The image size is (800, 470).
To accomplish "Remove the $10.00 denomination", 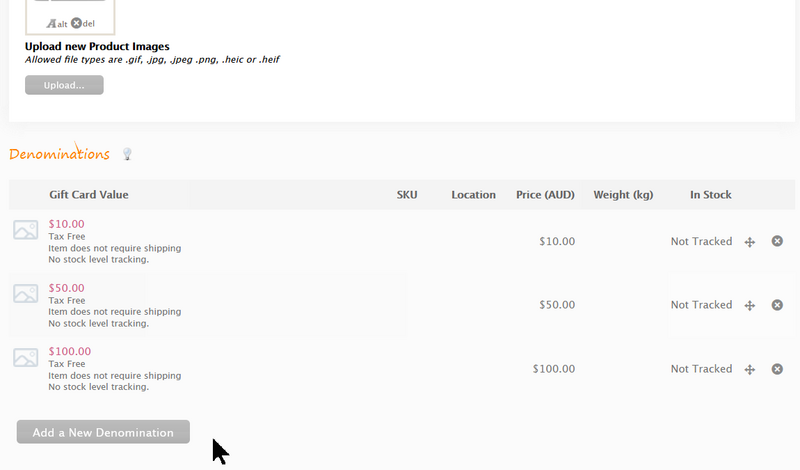I will click(x=777, y=241).
